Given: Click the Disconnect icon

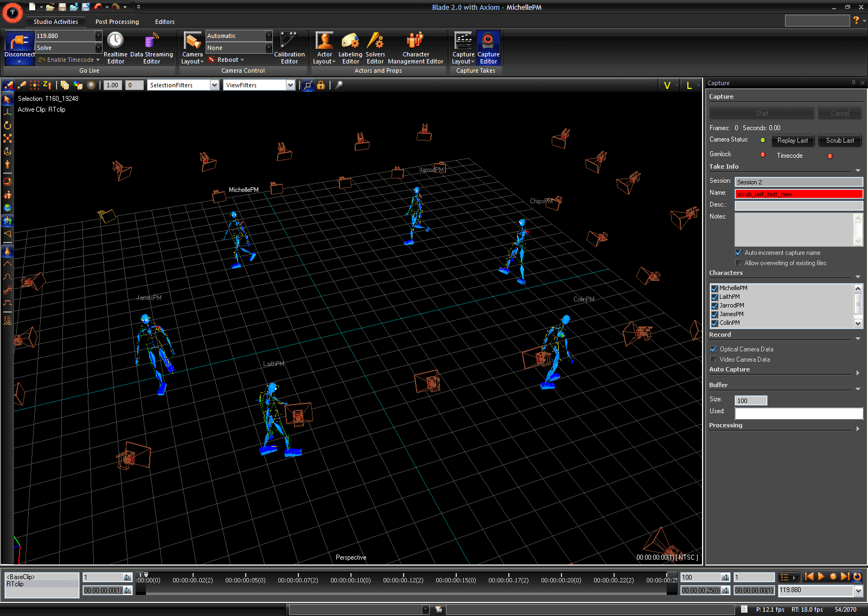Looking at the screenshot, I should click(x=20, y=43).
